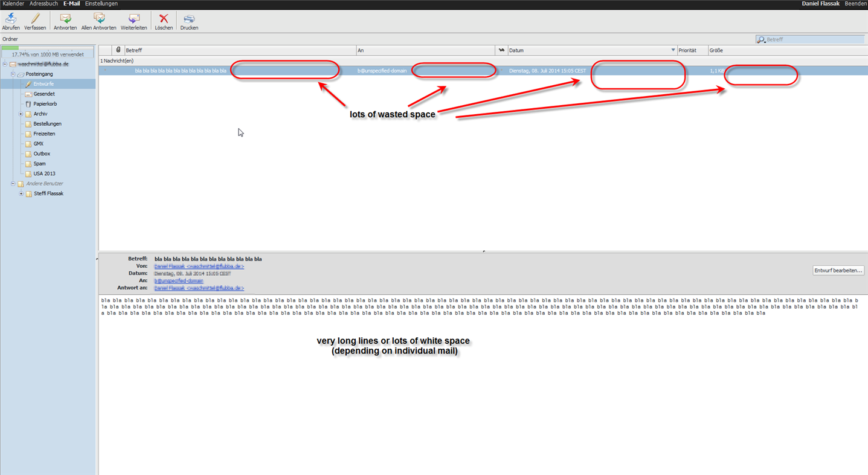The height and width of the screenshot is (475, 868).
Task: Click the Entwurf bearbeiten button
Action: click(838, 270)
